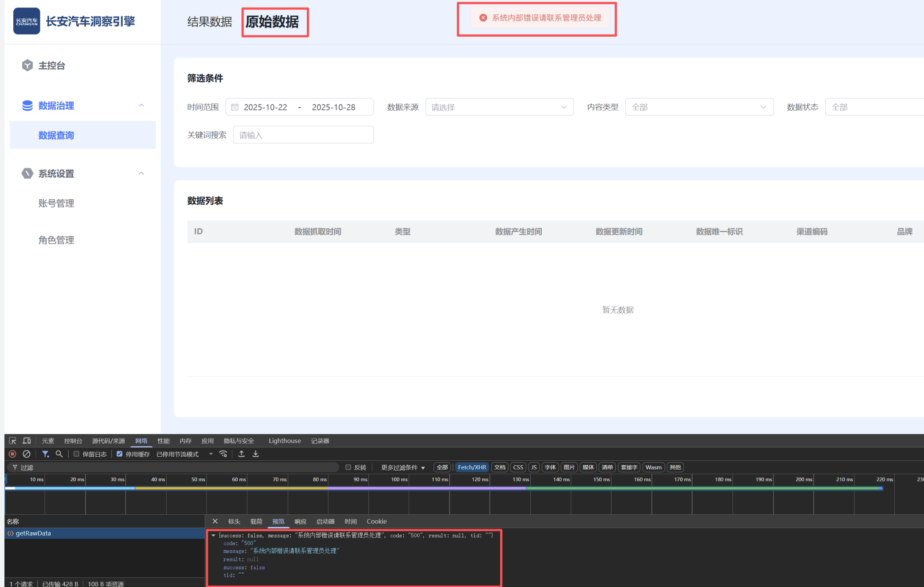Open the 内容类型 dropdown
Viewport: 924px width, 587px height.
699,107
